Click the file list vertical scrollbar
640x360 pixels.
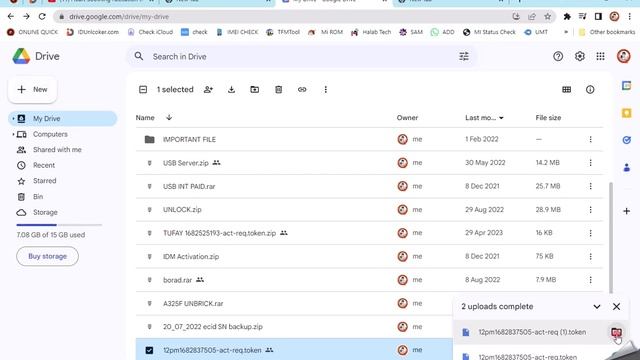pos(611,238)
